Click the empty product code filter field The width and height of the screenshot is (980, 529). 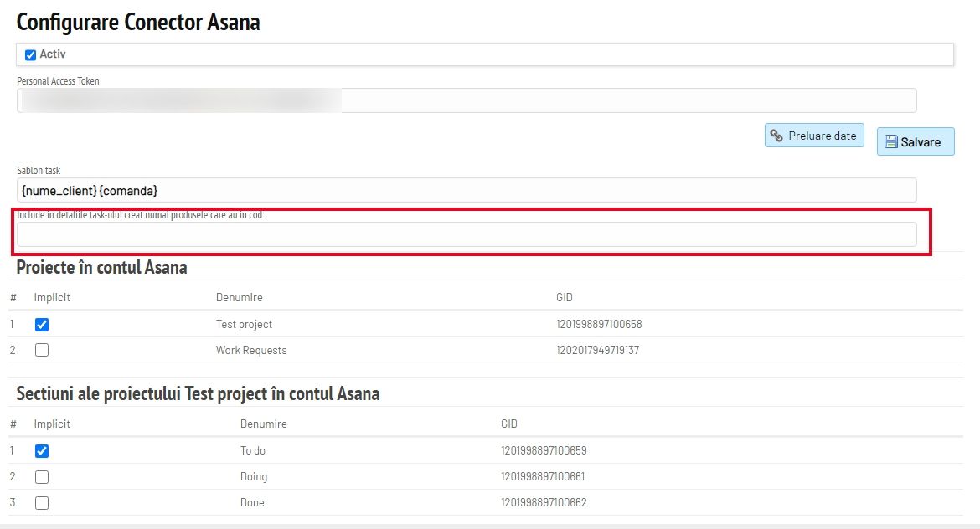[467, 234]
